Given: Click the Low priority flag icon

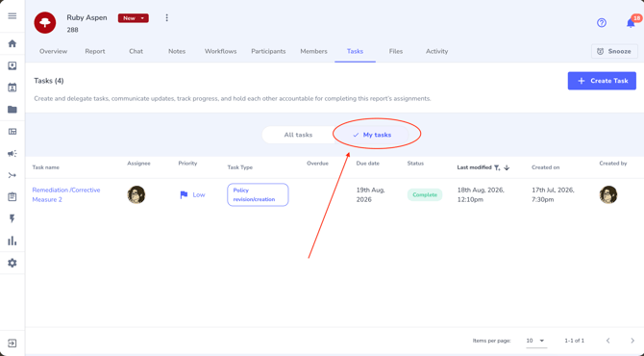Looking at the screenshot, I should coord(184,195).
